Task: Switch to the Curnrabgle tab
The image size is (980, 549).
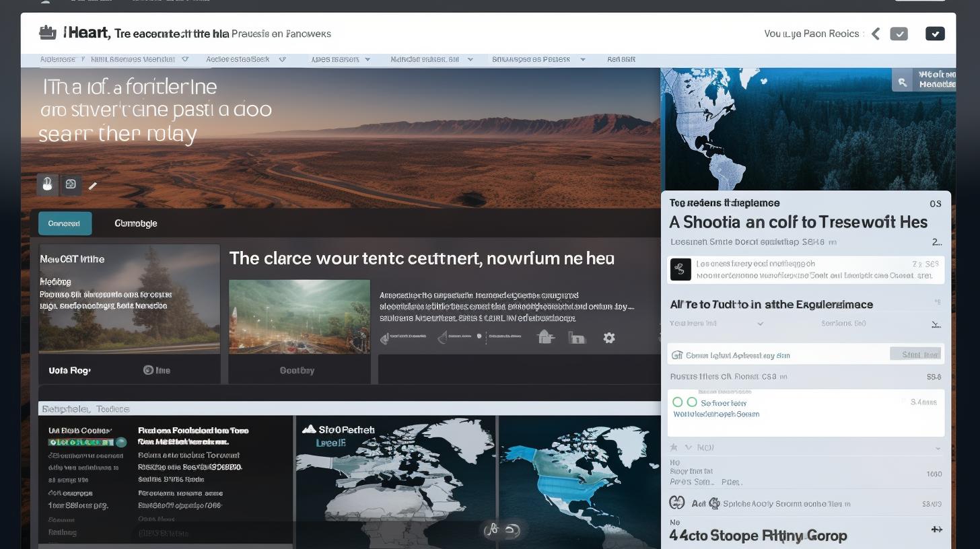Action: pyautogui.click(x=135, y=223)
